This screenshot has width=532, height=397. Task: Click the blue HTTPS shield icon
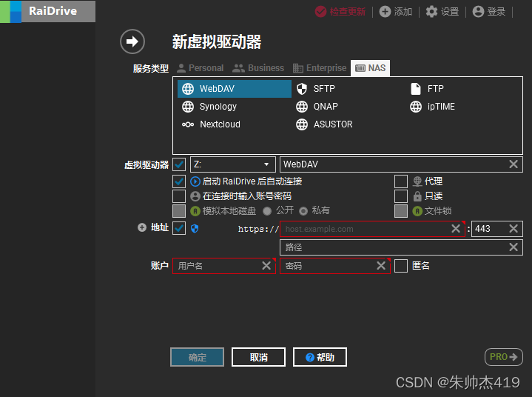click(195, 229)
